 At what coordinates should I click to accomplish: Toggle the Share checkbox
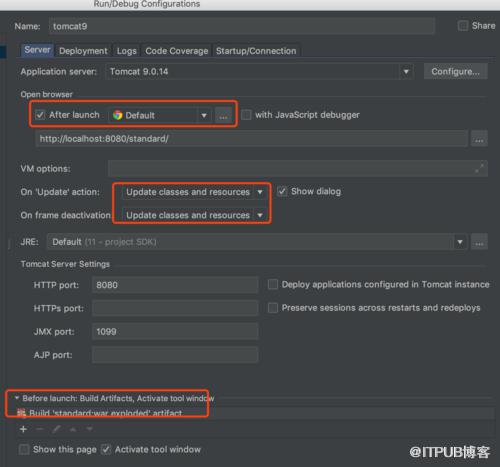pos(463,26)
